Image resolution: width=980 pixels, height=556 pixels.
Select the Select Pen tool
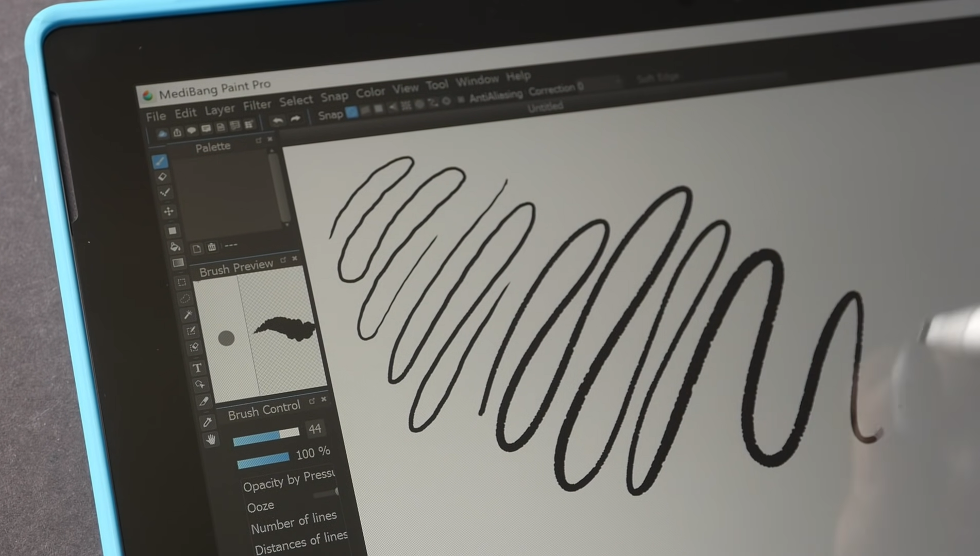(x=191, y=331)
